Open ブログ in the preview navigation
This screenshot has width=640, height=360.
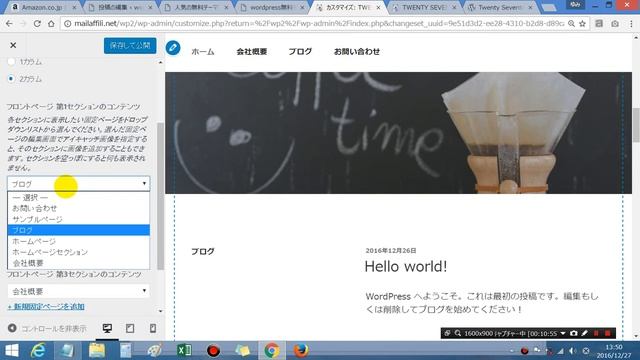coord(300,51)
